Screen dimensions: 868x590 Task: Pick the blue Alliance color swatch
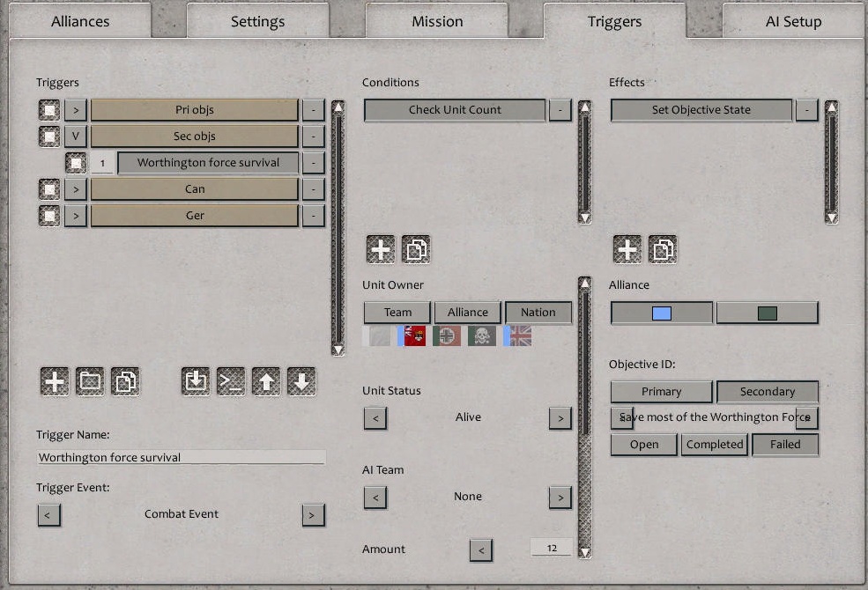(x=661, y=312)
